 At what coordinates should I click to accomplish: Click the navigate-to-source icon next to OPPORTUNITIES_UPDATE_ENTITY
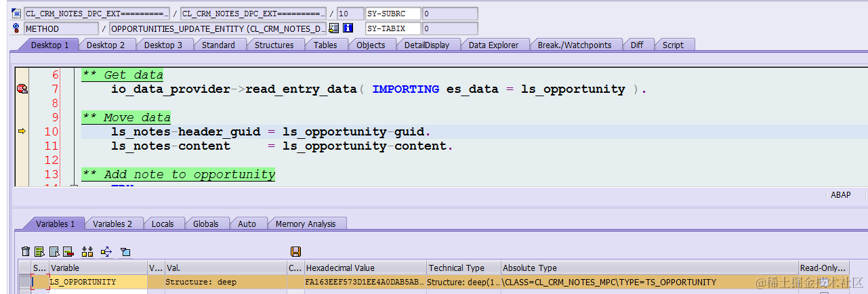pos(333,28)
